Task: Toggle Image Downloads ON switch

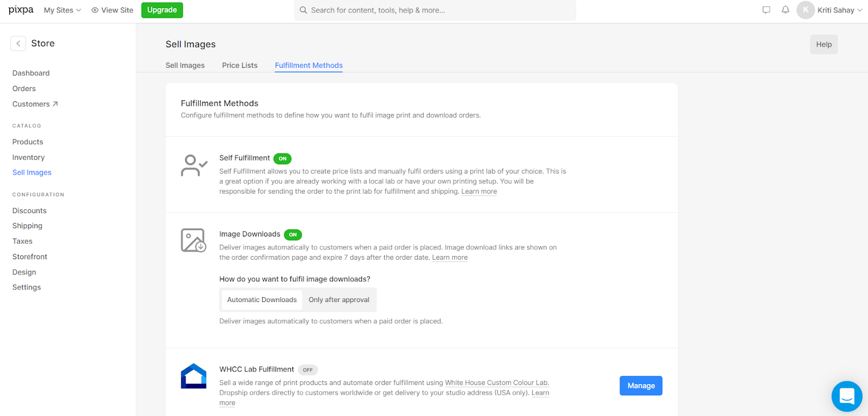Action: coord(293,234)
